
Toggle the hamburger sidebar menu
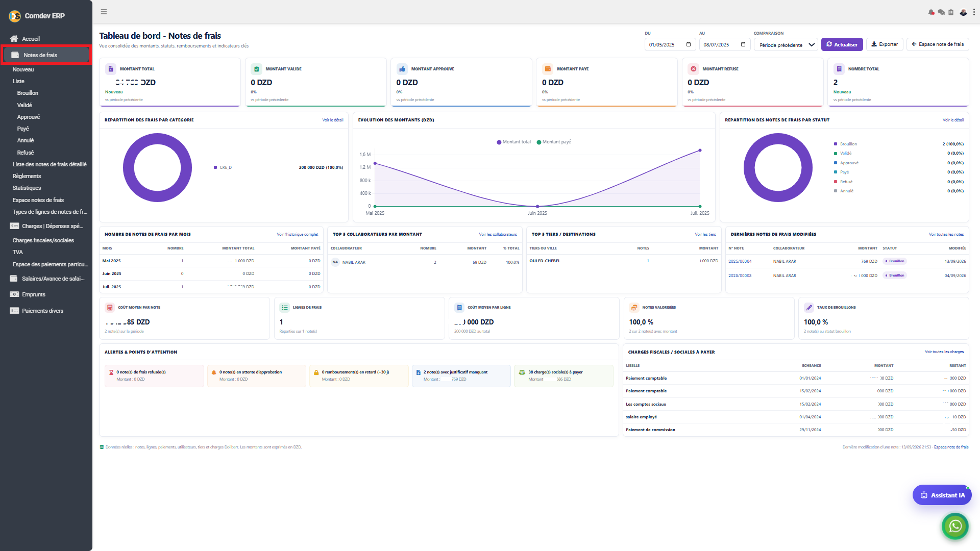pyautogui.click(x=104, y=12)
